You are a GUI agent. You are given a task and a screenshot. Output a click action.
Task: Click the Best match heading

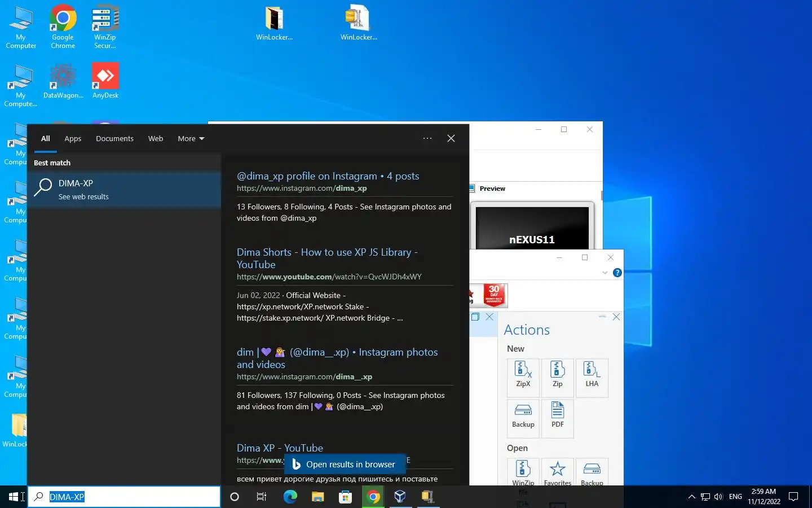(52, 163)
